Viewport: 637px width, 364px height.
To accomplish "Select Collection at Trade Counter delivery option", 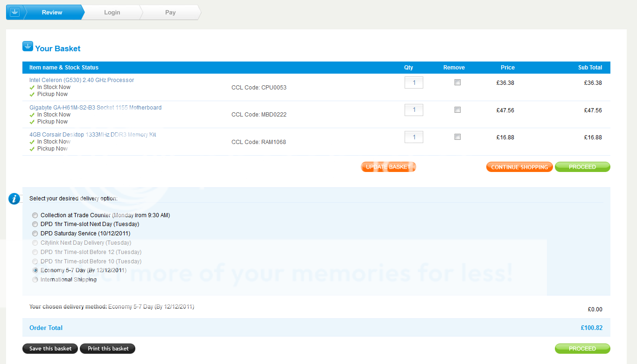I will [35, 215].
